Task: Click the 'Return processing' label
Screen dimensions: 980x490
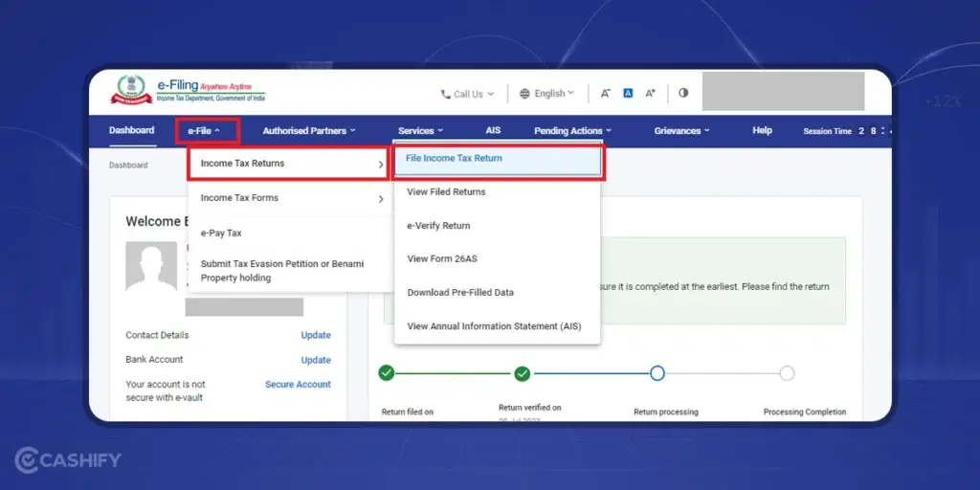Action: point(666,412)
